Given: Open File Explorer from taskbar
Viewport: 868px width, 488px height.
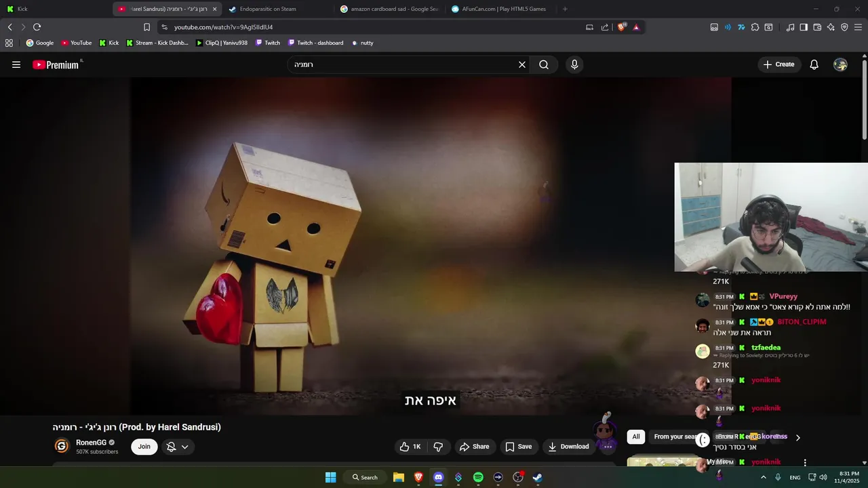Looking at the screenshot, I should click(399, 477).
